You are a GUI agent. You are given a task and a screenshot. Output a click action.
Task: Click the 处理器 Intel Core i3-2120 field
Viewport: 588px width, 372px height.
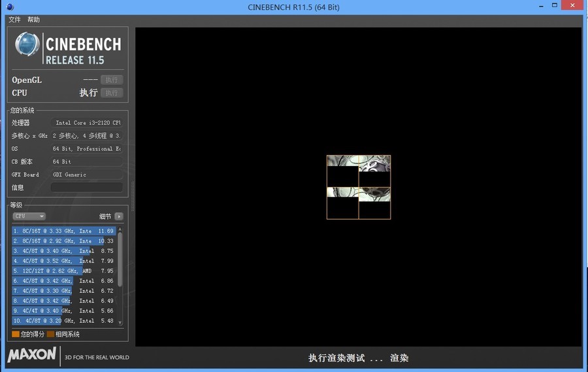pyautogui.click(x=86, y=122)
